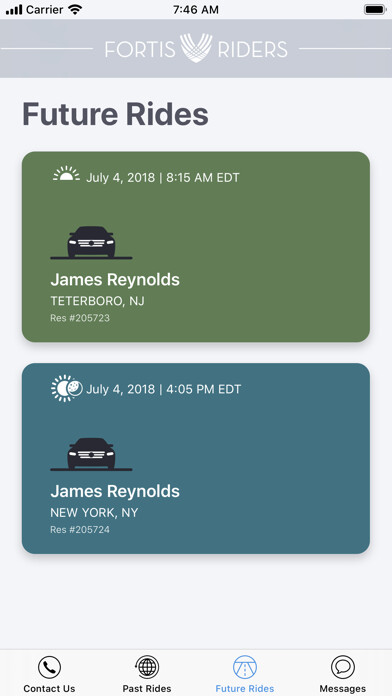Select the Future Rides road icon

245,667
